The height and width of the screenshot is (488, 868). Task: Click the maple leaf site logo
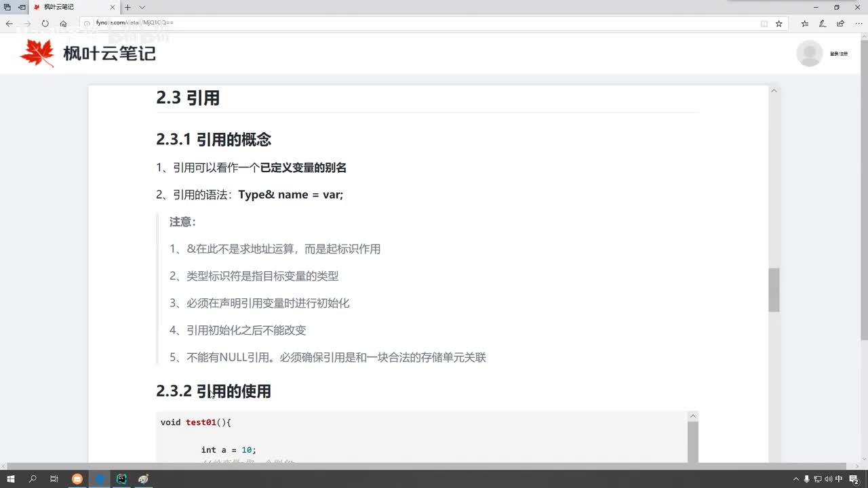(37, 53)
